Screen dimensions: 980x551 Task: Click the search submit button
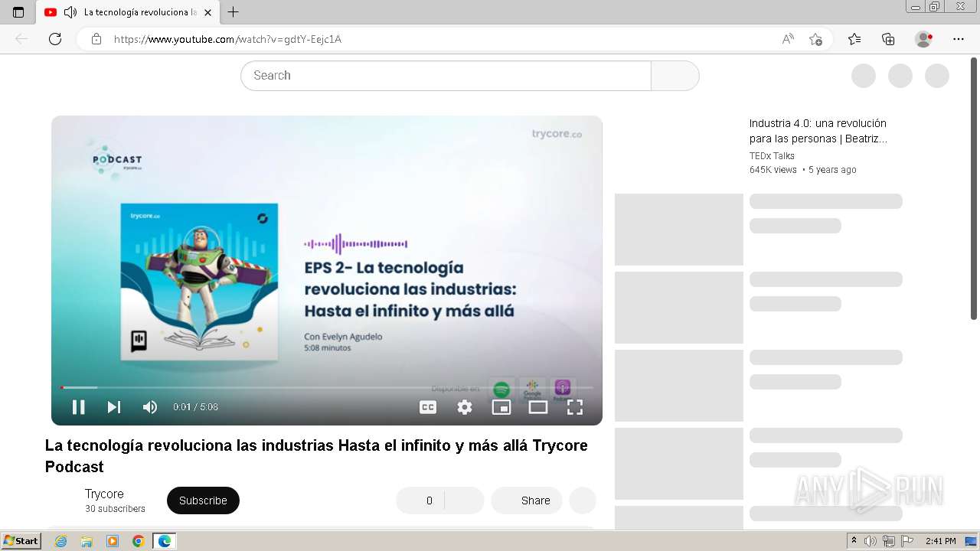pyautogui.click(x=675, y=76)
